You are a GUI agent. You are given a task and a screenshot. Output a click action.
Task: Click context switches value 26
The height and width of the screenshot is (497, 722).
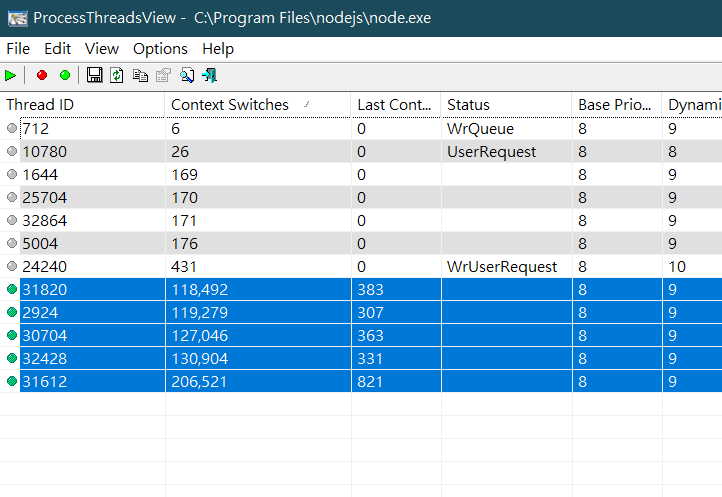coord(180,152)
